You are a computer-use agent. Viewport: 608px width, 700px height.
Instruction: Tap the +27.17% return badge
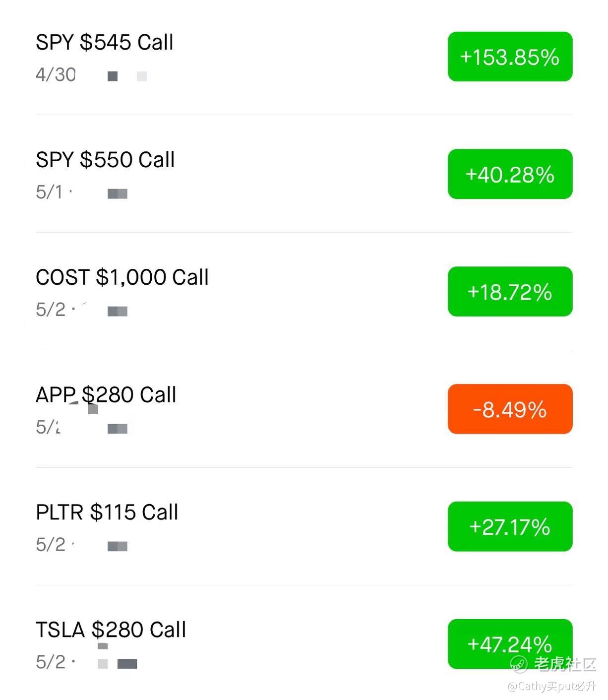click(510, 527)
